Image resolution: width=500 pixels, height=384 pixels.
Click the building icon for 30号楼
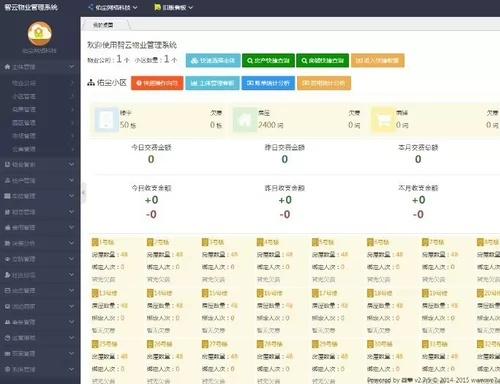(x=370, y=344)
